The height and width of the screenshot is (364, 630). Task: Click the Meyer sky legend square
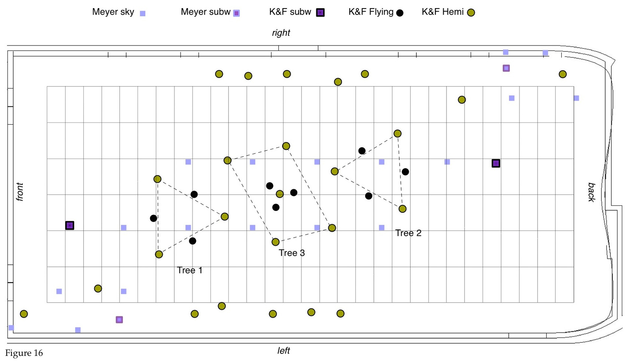point(142,14)
